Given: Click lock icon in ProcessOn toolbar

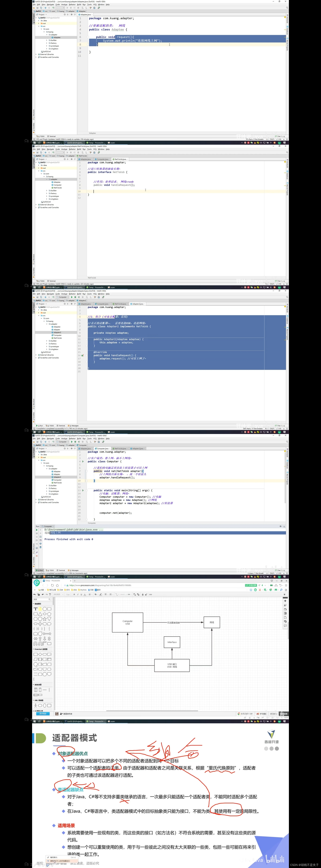Looking at the screenshot, I should pyautogui.click(x=142, y=594).
